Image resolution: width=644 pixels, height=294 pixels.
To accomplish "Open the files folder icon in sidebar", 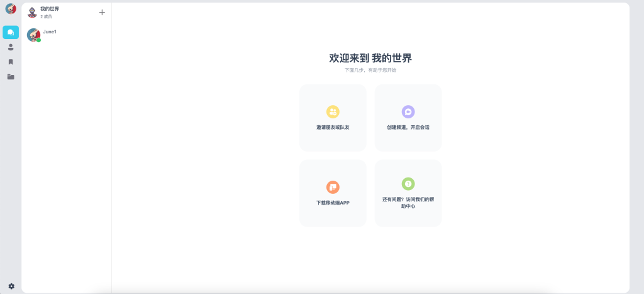I will pos(11,77).
